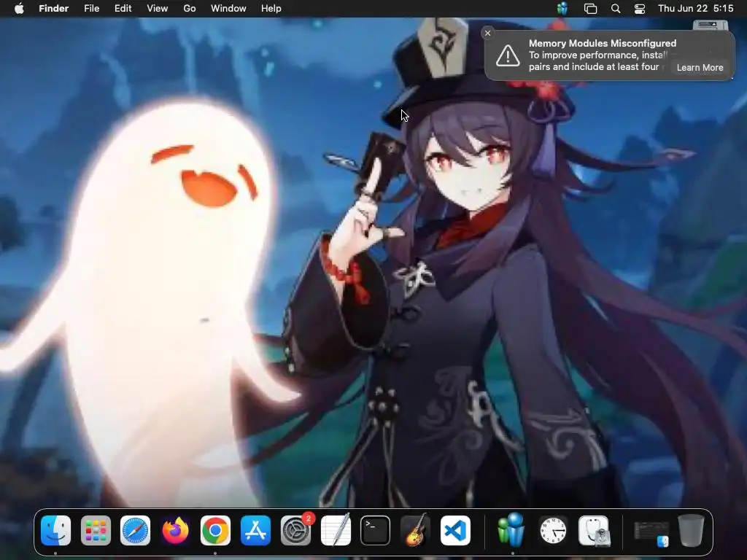Click Learn More in the memory notification
The image size is (747, 560).
tap(700, 68)
